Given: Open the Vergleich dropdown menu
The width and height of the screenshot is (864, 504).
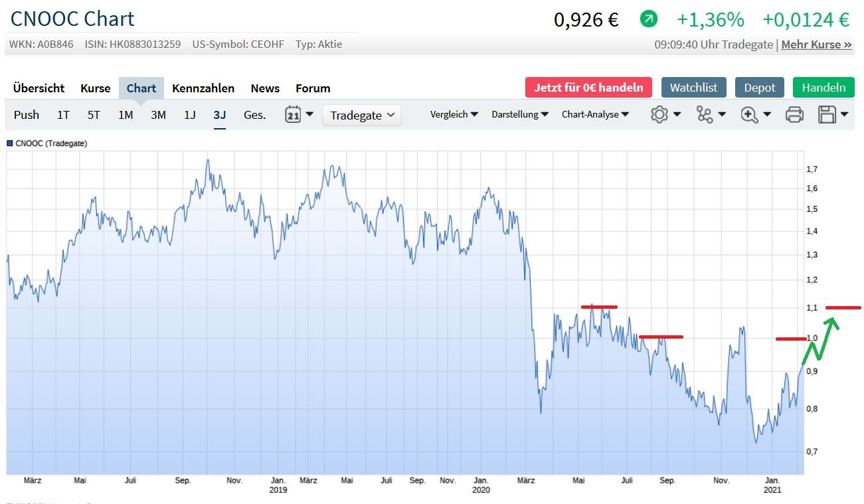Looking at the screenshot, I should click(454, 114).
